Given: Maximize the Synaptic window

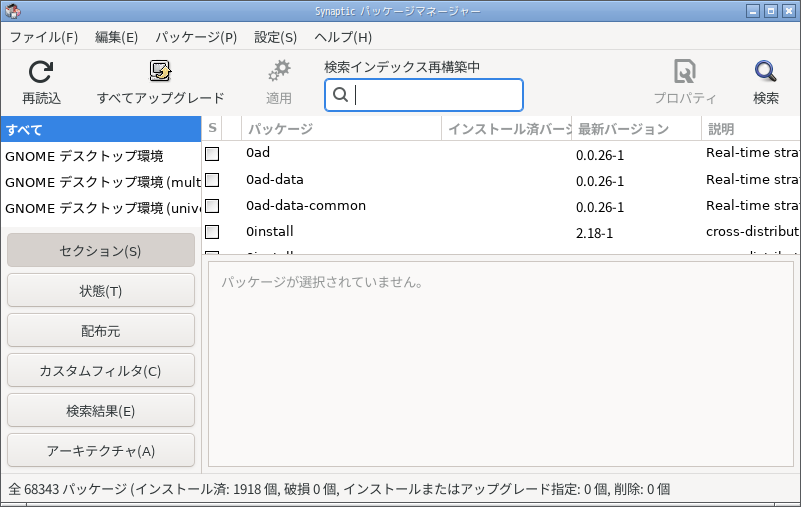Looking at the screenshot, I should (x=771, y=11).
